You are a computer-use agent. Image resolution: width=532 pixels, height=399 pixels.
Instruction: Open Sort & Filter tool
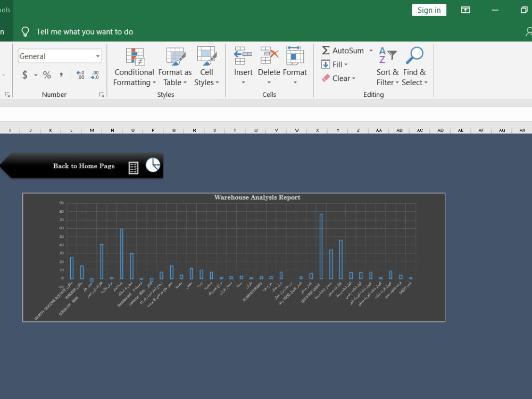(387, 67)
